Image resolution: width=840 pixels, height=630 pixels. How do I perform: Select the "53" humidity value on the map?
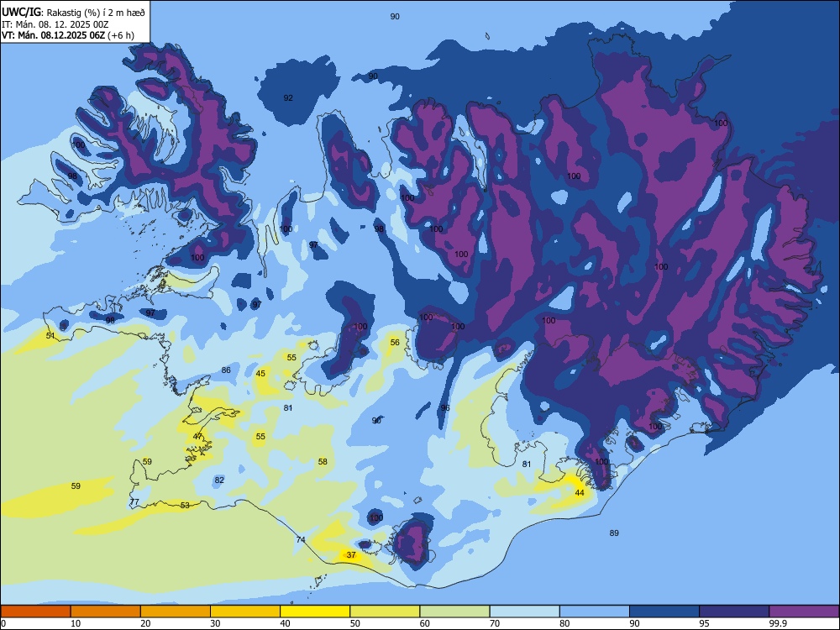tap(185, 505)
